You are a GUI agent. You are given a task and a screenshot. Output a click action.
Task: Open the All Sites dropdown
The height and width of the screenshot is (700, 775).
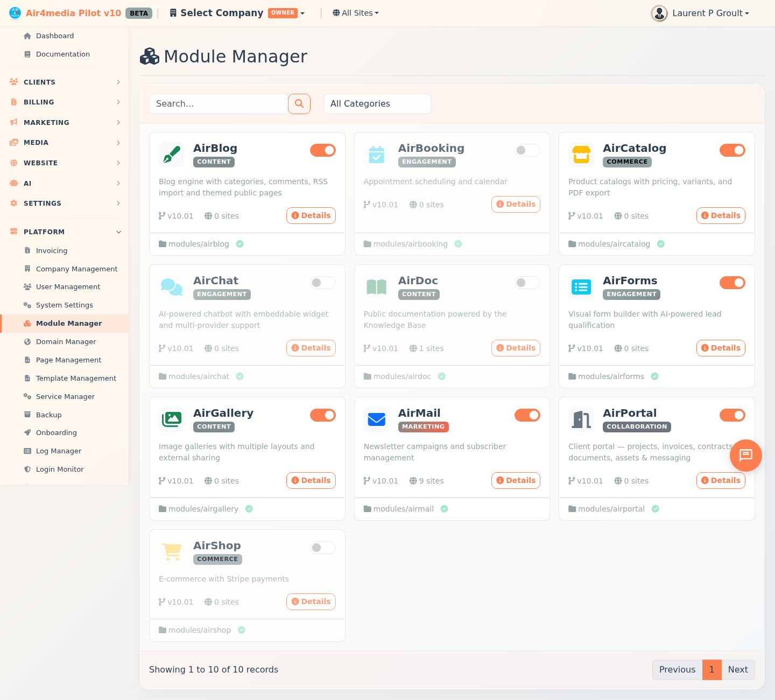point(355,13)
